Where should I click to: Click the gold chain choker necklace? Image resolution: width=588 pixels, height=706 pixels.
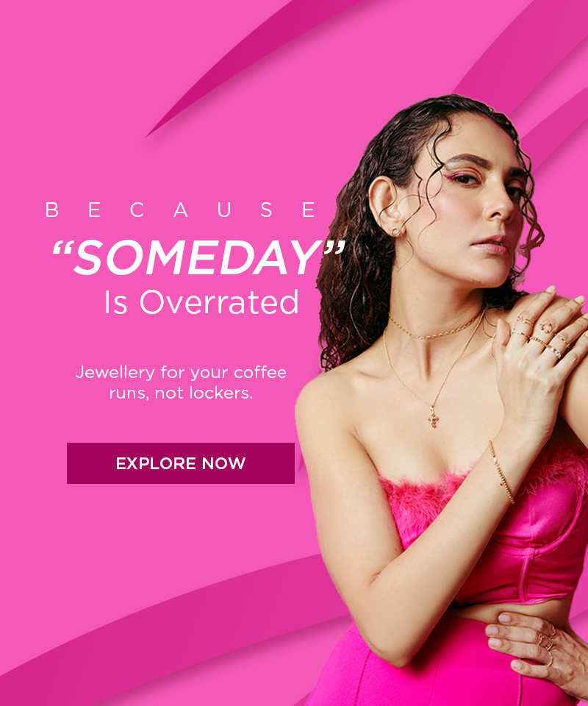436,328
